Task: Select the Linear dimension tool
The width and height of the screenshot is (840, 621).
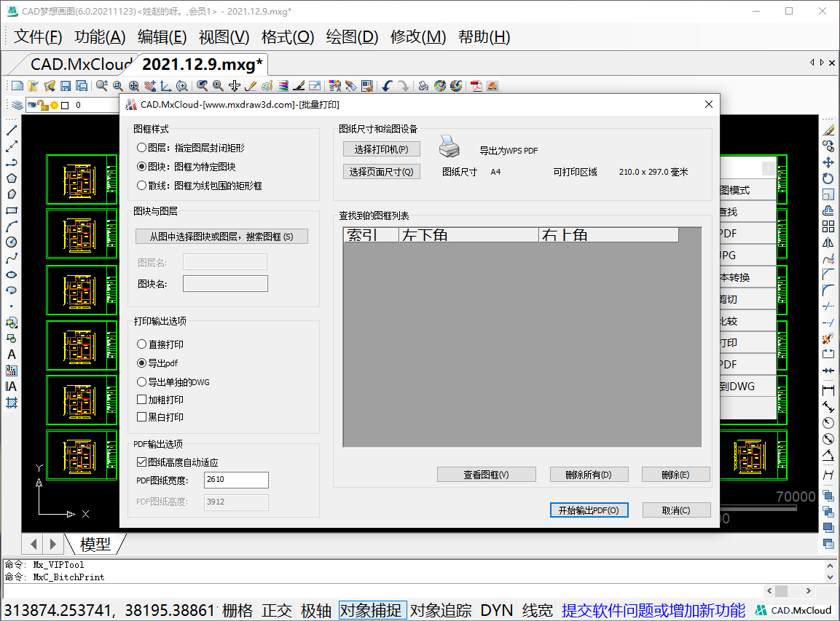Action: pos(828,390)
